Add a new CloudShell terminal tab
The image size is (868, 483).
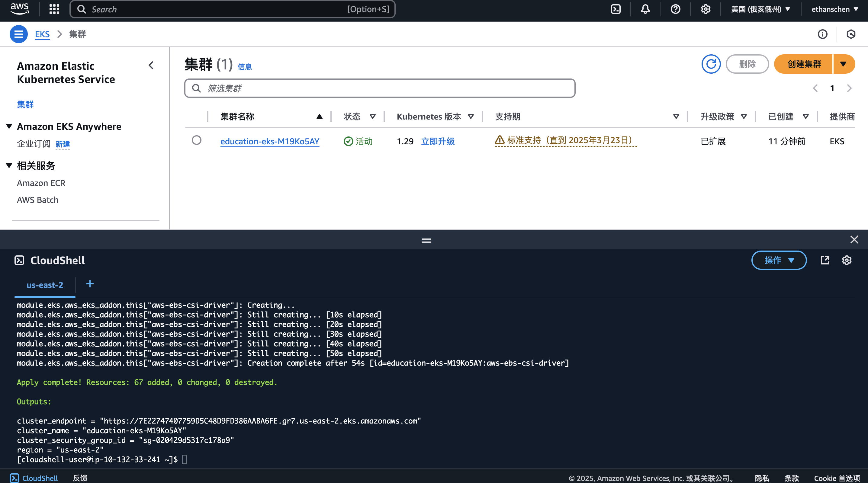pos(90,284)
